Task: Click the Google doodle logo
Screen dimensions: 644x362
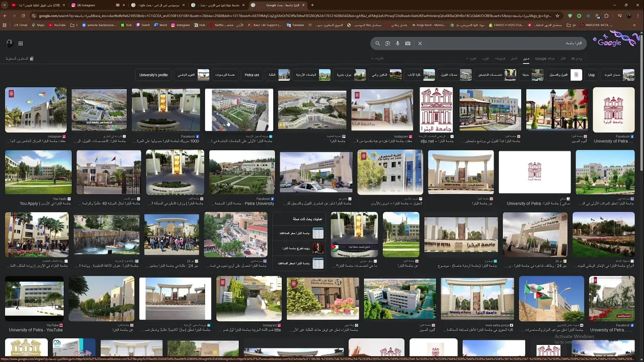Action: pos(616,40)
